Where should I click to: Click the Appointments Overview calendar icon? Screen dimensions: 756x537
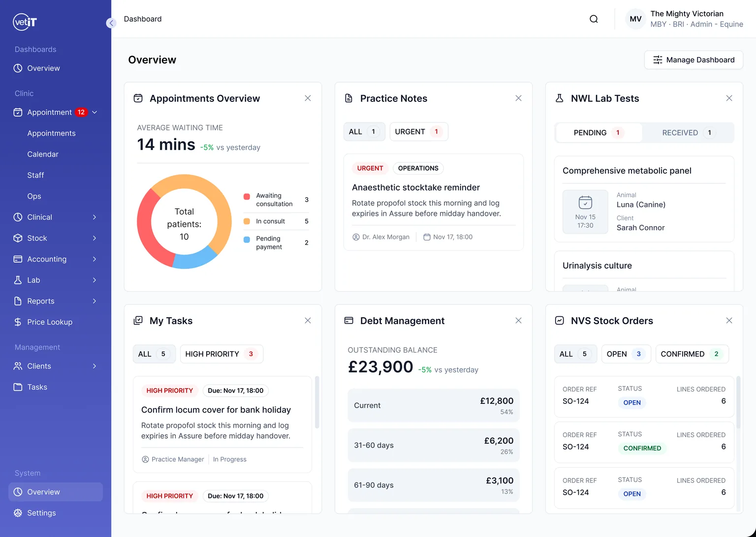138,98
